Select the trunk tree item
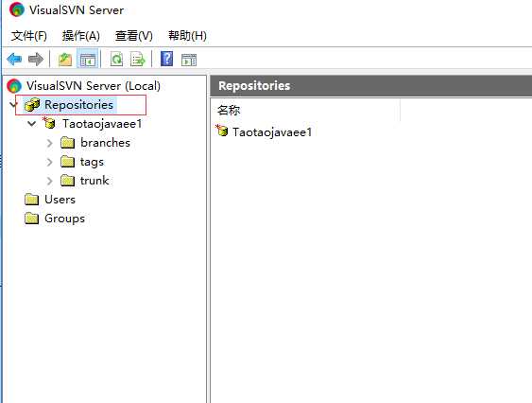532x403 pixels. (x=94, y=181)
